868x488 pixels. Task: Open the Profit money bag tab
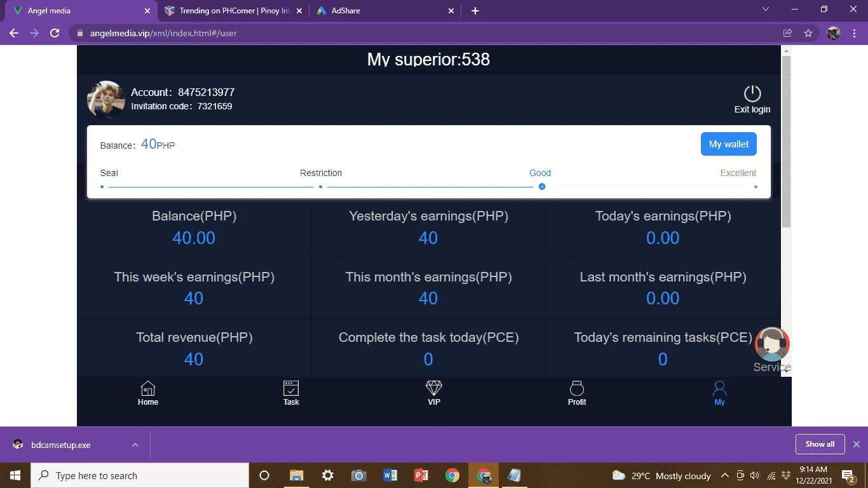pos(577,393)
